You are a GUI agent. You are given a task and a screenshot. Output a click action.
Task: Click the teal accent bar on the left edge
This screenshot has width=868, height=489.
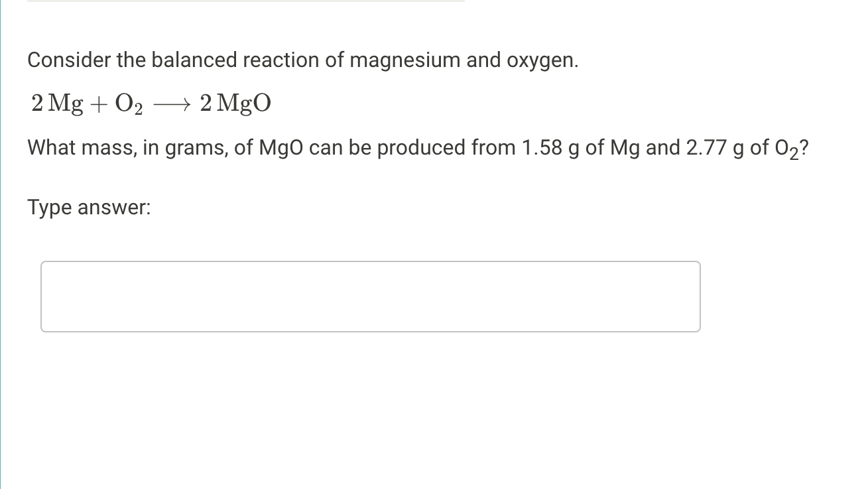pos(1,244)
